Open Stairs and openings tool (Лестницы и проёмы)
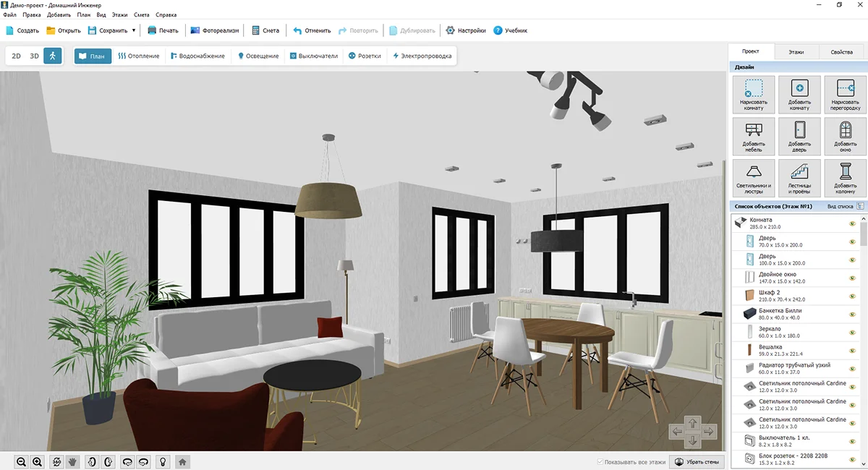The image size is (868, 470). [x=799, y=179]
